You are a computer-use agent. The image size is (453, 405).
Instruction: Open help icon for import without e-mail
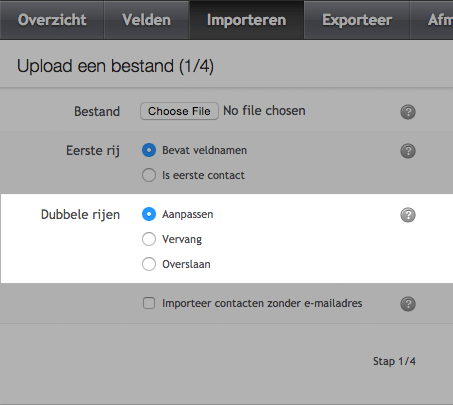[x=408, y=304]
